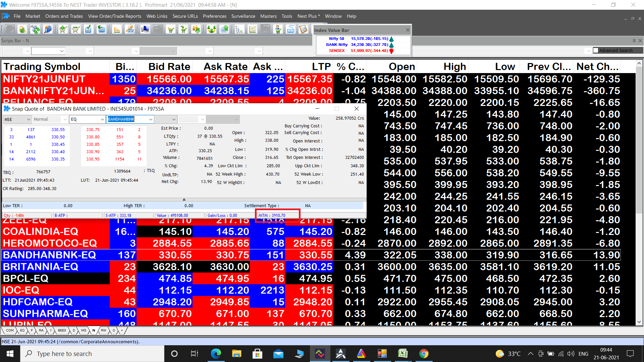Click the orange people with green arrow icon
This screenshot has height=362, width=644.
click(x=196, y=29)
